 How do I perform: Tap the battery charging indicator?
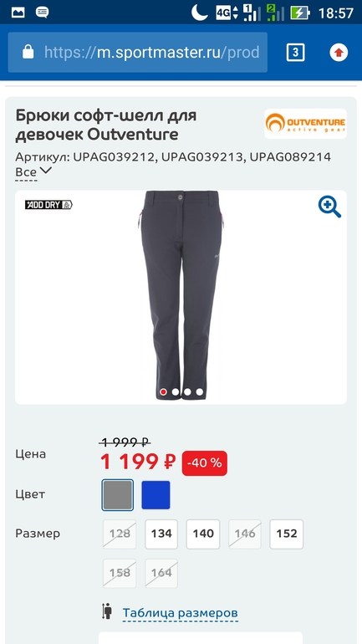(300, 13)
